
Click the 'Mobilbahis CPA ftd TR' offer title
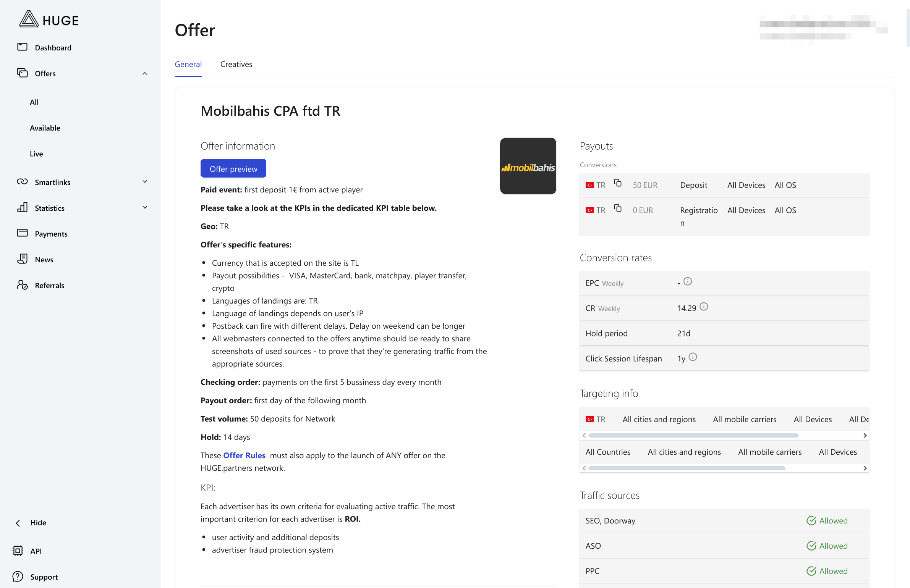tap(270, 111)
